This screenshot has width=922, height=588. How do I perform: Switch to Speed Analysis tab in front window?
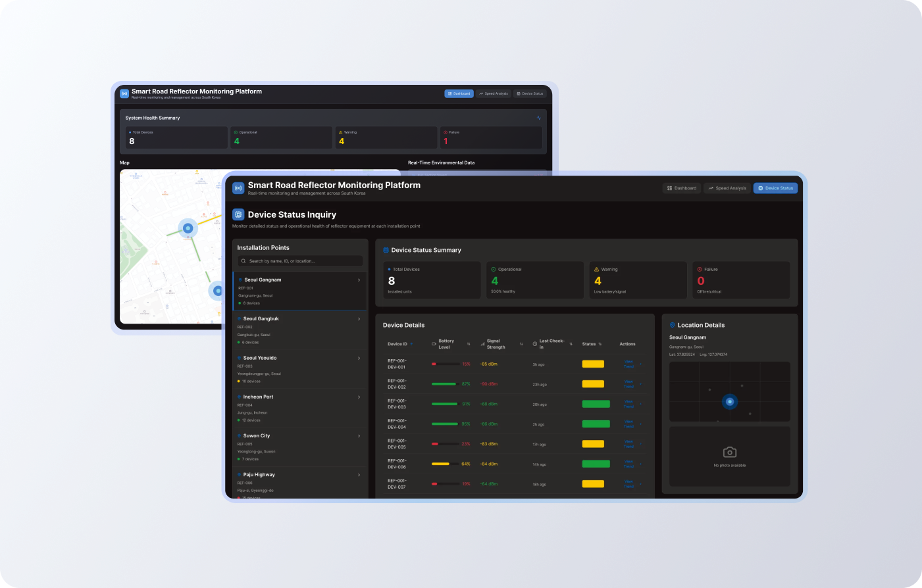[727, 188]
